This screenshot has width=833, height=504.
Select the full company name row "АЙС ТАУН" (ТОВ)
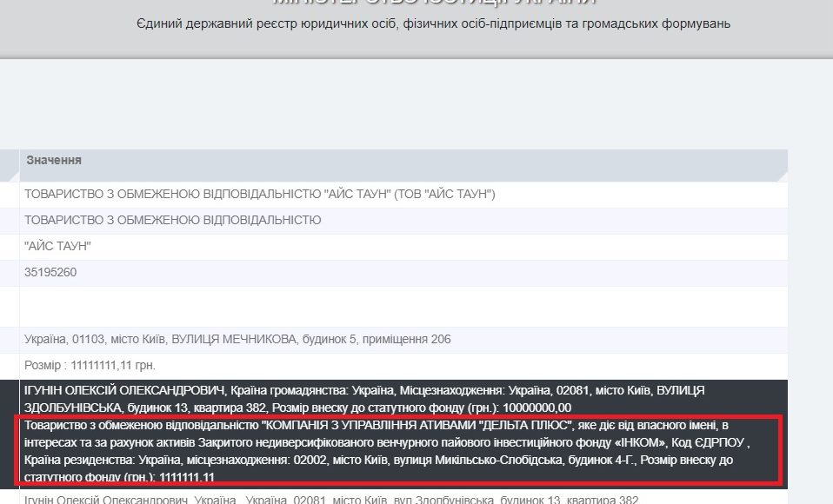(x=403, y=195)
